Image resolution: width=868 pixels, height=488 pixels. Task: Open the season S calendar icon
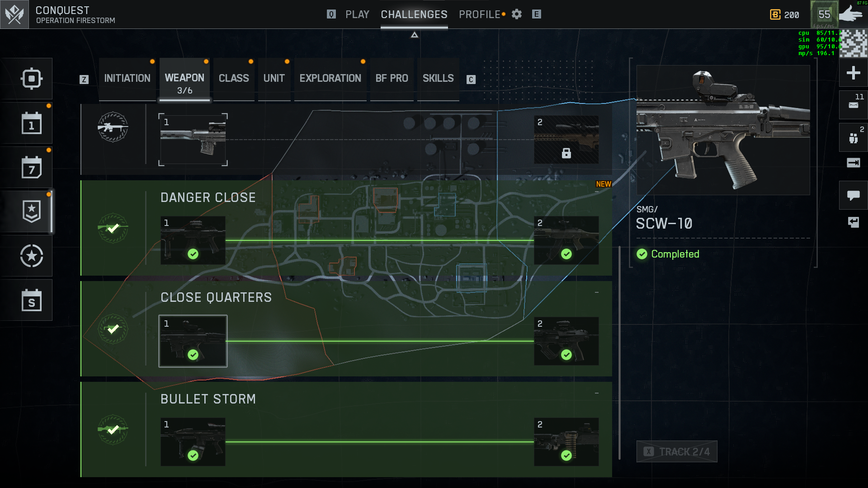pos(31,300)
